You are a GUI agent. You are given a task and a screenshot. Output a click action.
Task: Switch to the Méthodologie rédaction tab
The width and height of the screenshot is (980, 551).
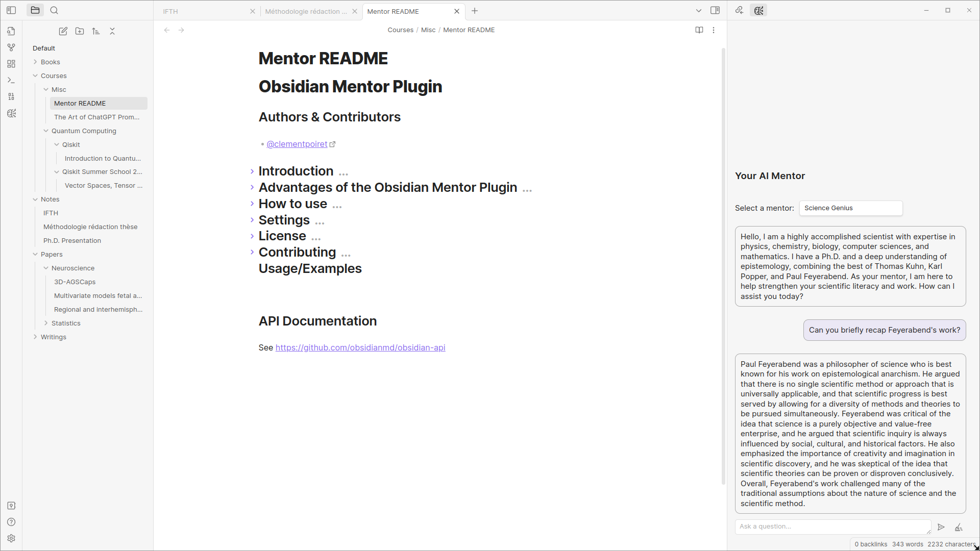point(307,11)
